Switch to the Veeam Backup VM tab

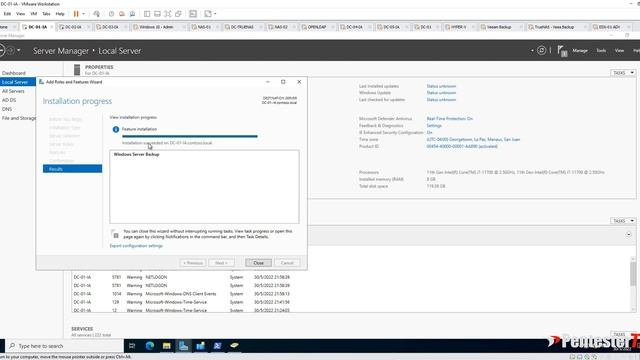(499, 27)
